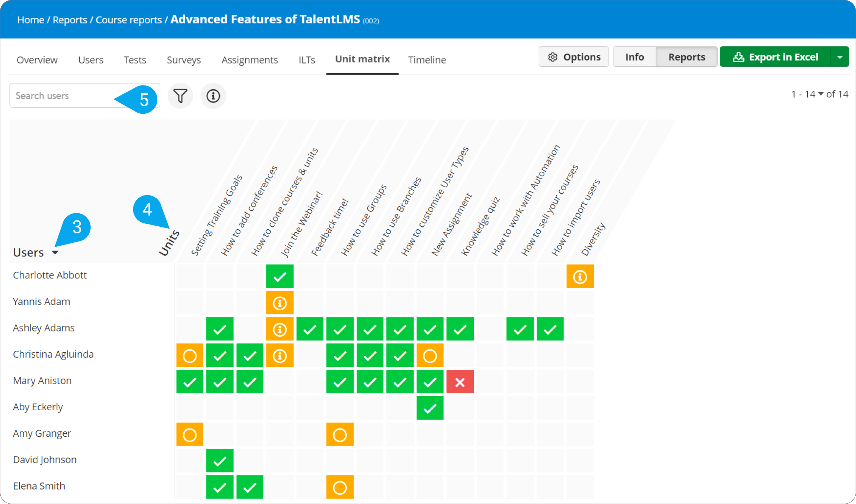Click user name Mary Aniston

tap(42, 381)
